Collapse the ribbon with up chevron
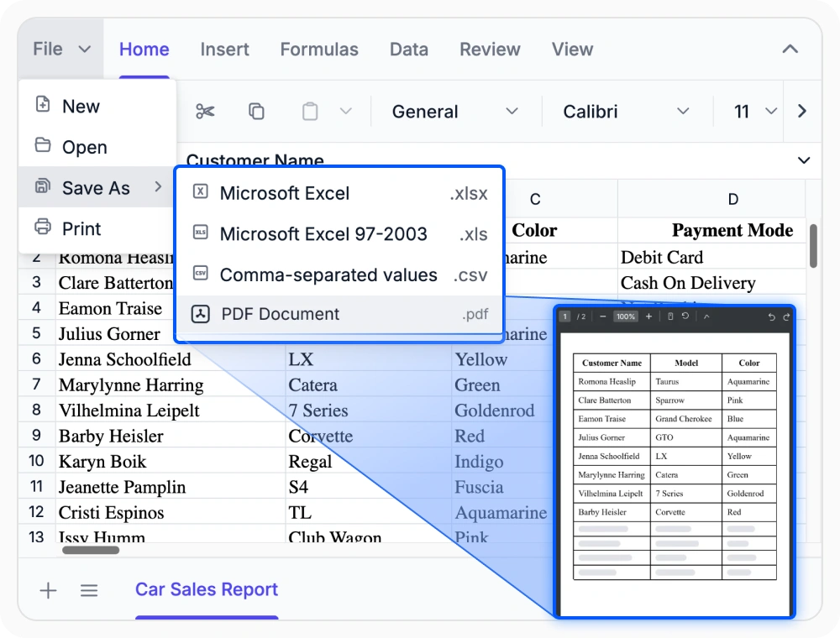The height and width of the screenshot is (638, 840). pos(790,50)
